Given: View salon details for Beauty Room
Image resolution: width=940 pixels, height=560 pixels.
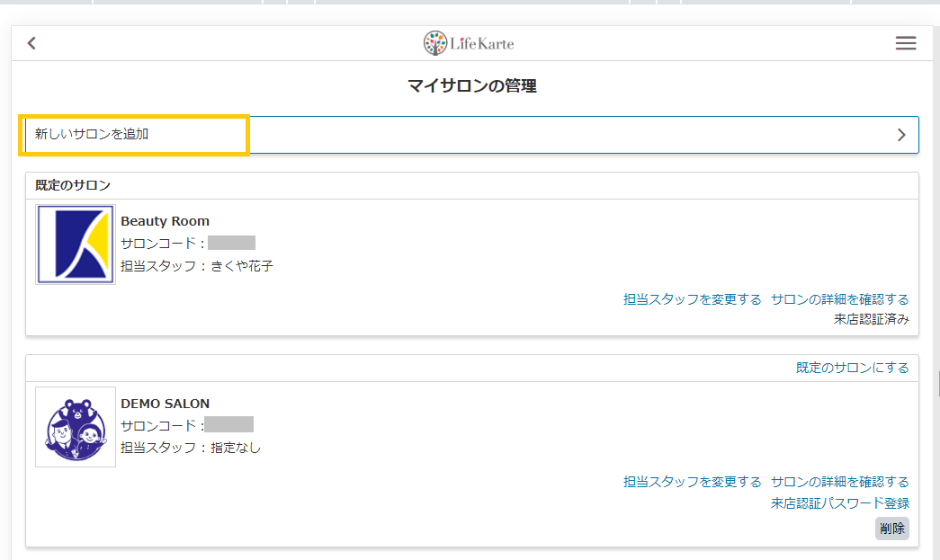Looking at the screenshot, I should pos(840,299).
